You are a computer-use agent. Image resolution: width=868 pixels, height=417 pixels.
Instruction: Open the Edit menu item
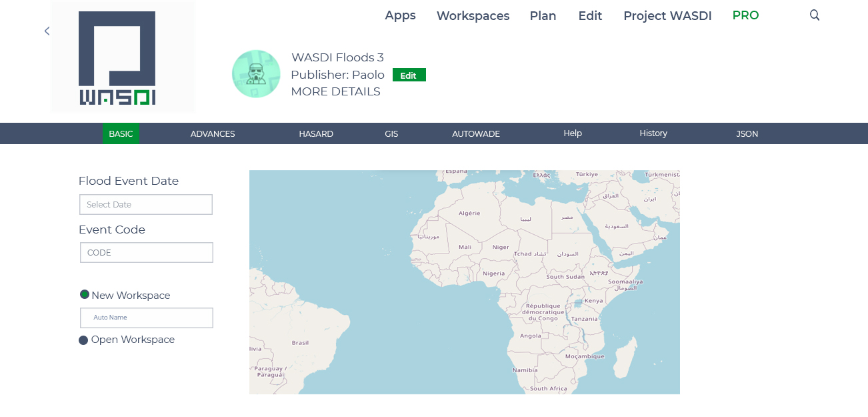[590, 16]
